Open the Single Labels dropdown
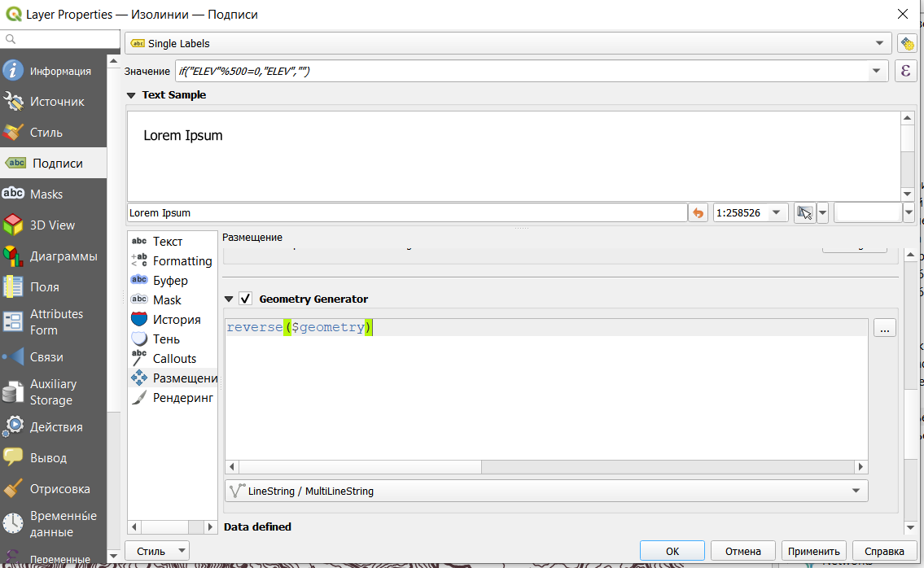Image resolution: width=924 pixels, height=568 pixels. pyautogui.click(x=509, y=43)
